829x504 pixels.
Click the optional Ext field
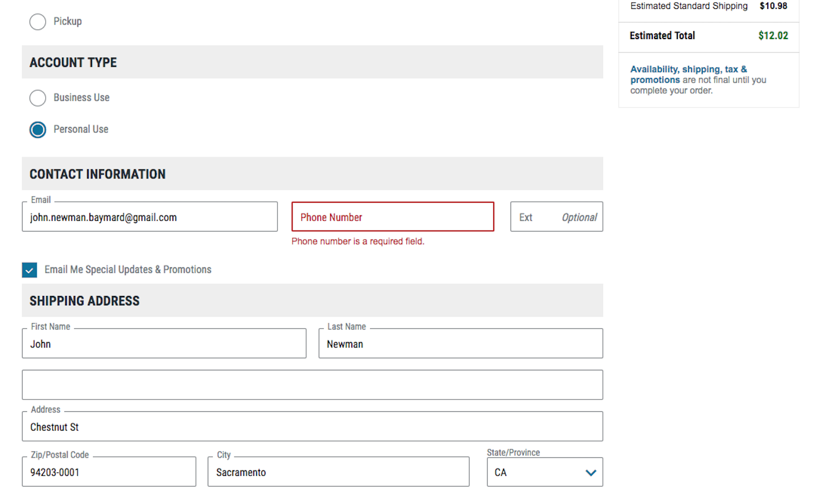[x=556, y=217]
